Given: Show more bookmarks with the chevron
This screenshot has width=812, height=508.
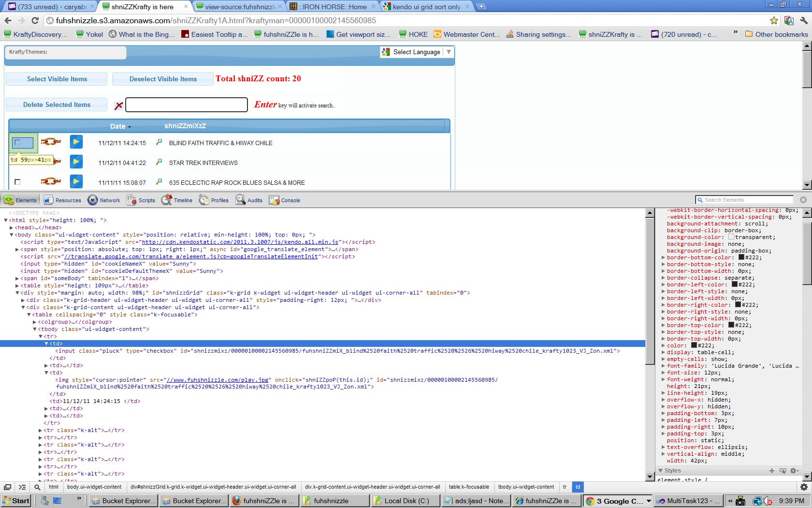Looking at the screenshot, I should pos(735,32).
